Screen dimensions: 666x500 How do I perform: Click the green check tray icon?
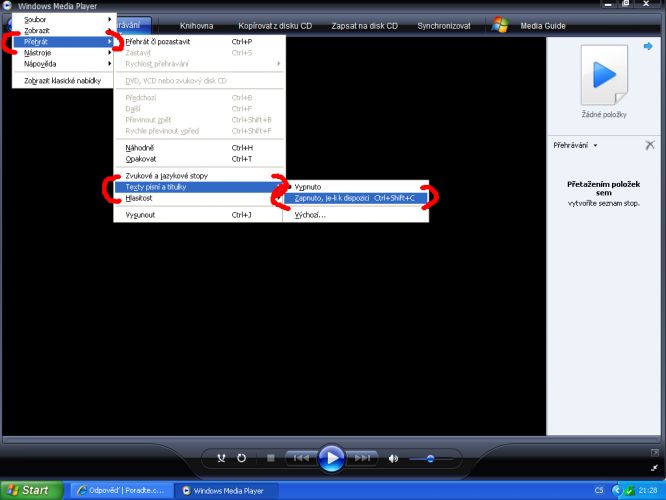(630, 491)
